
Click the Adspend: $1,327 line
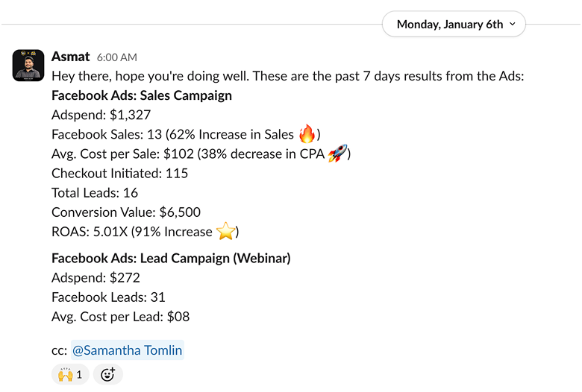[x=101, y=115]
